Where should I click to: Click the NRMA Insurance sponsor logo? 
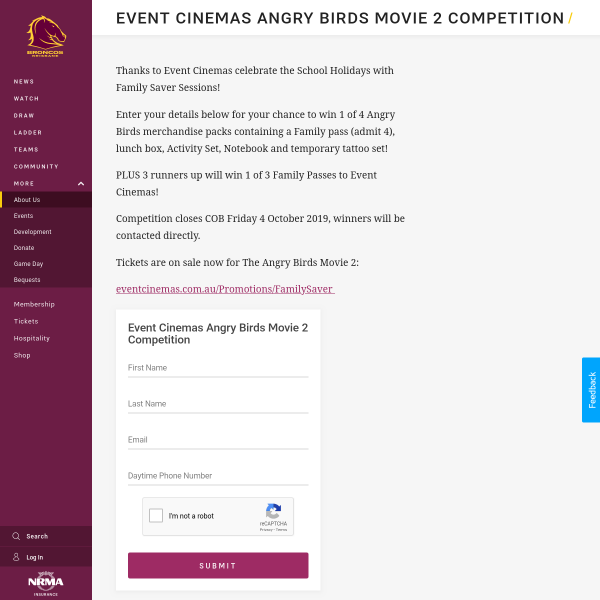tap(46, 583)
